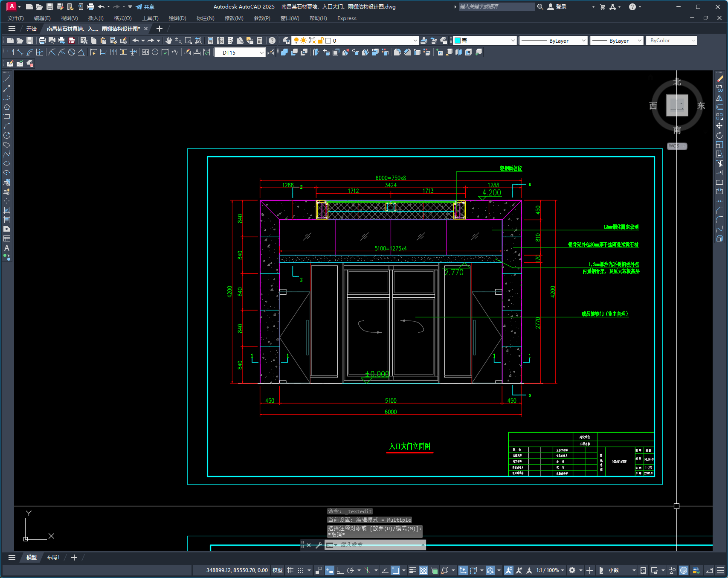Select the Diameter dimension tool
728x578 pixels.
pos(72,52)
